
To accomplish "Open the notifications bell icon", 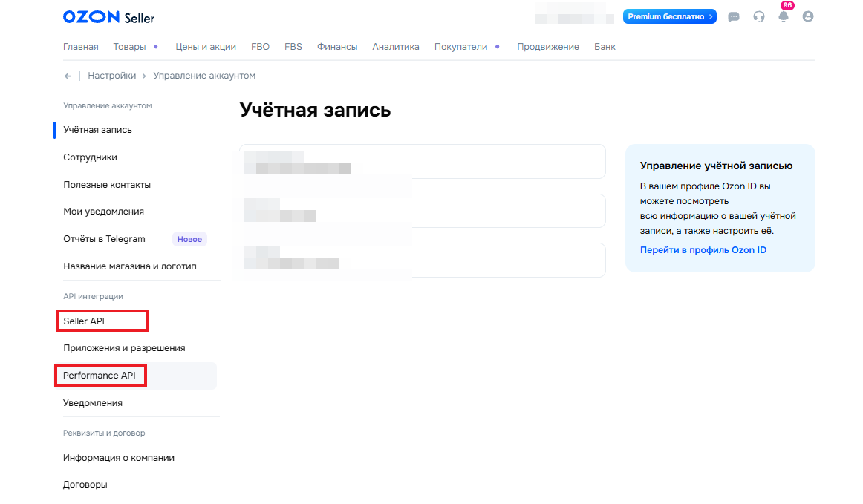I will pos(784,16).
